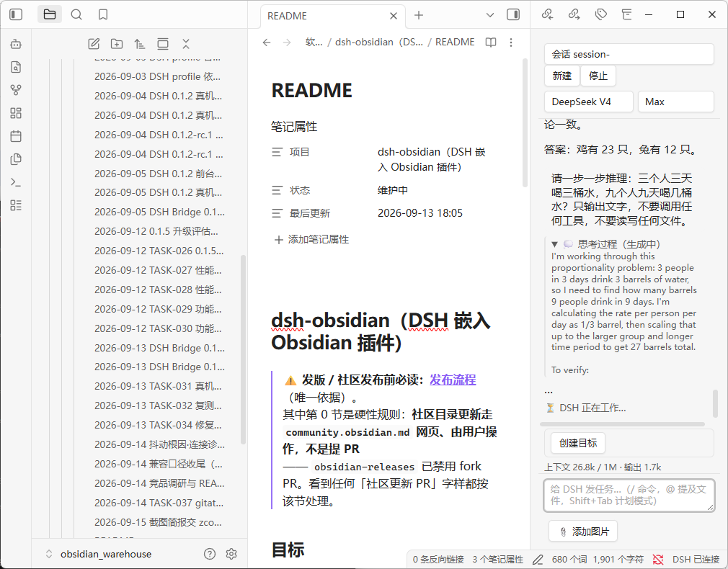Click the templates copy icon in ribbon
The image size is (728, 569).
[x=16, y=159]
